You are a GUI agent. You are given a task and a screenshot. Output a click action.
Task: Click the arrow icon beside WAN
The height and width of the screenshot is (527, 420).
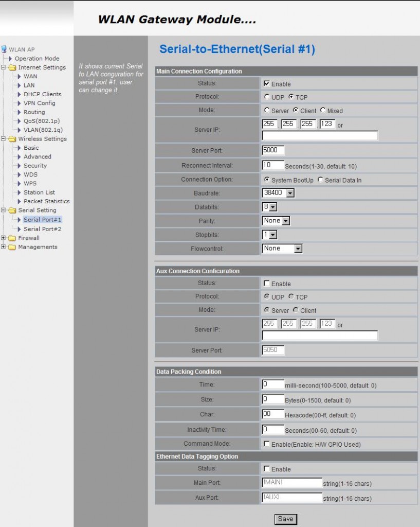pyautogui.click(x=19, y=77)
